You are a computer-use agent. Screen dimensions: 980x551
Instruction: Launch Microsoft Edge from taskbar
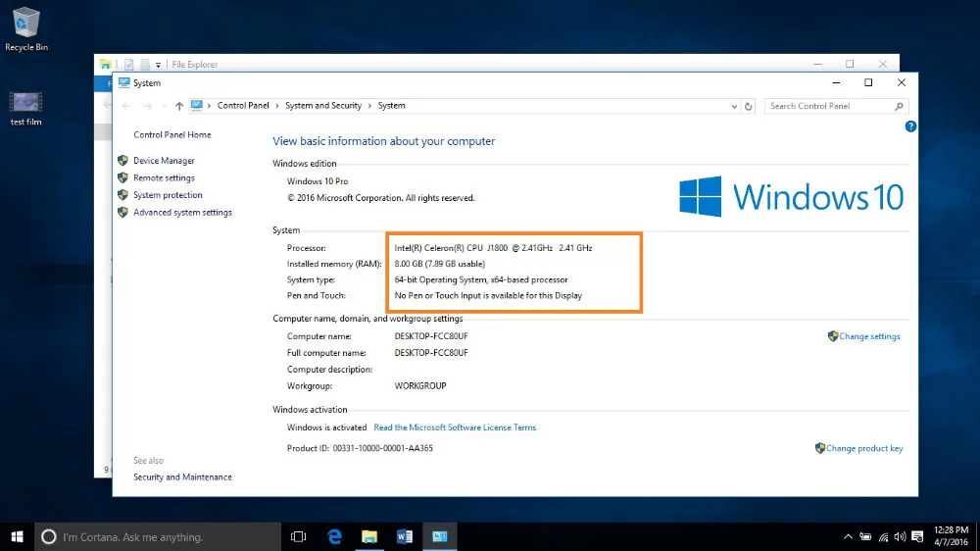coord(334,536)
